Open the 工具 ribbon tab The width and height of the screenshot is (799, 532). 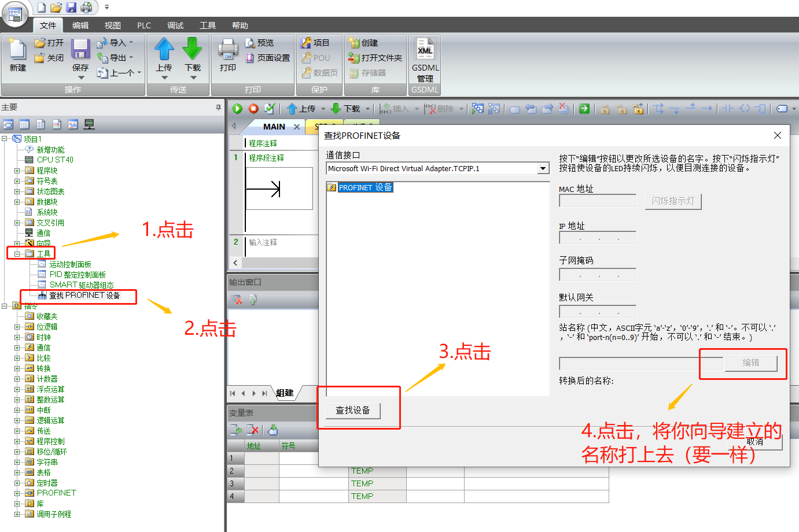(x=208, y=25)
